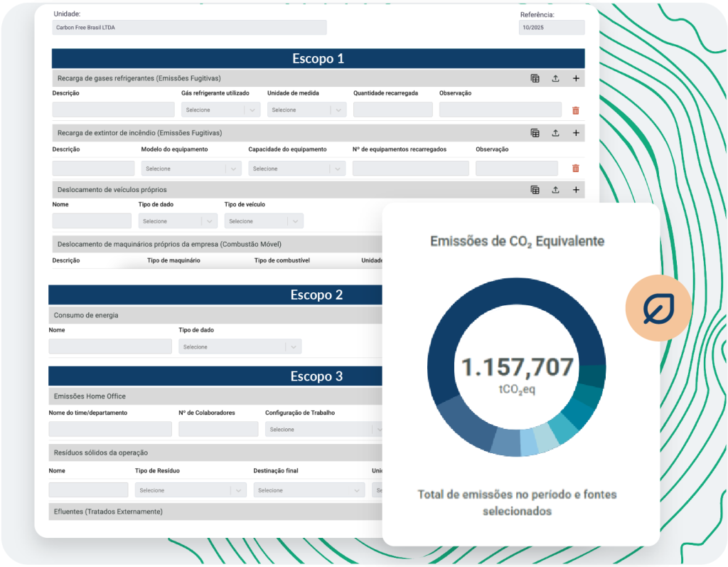Select the Escopo 1 section header
This screenshot has width=728, height=567.
(318, 58)
